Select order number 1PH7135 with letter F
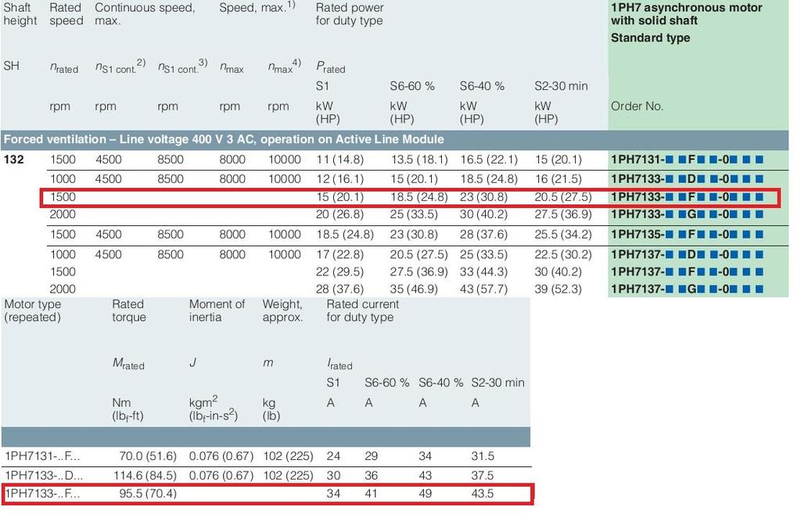The height and width of the screenshot is (532, 801). (687, 235)
